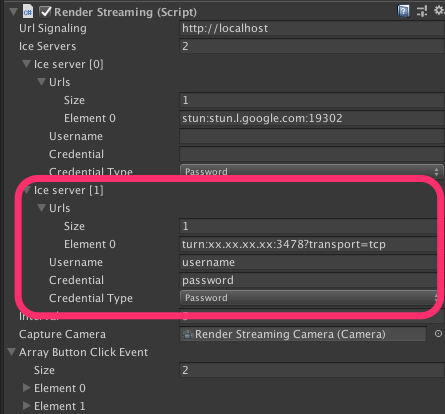
Task: Open Credential Type dropdown of Ice server [0]
Action: pos(311,171)
